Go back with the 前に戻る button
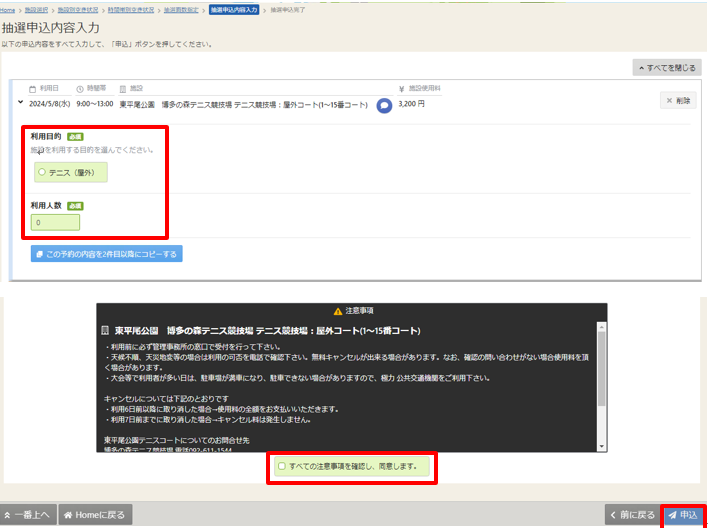708x528 pixels. (x=632, y=515)
